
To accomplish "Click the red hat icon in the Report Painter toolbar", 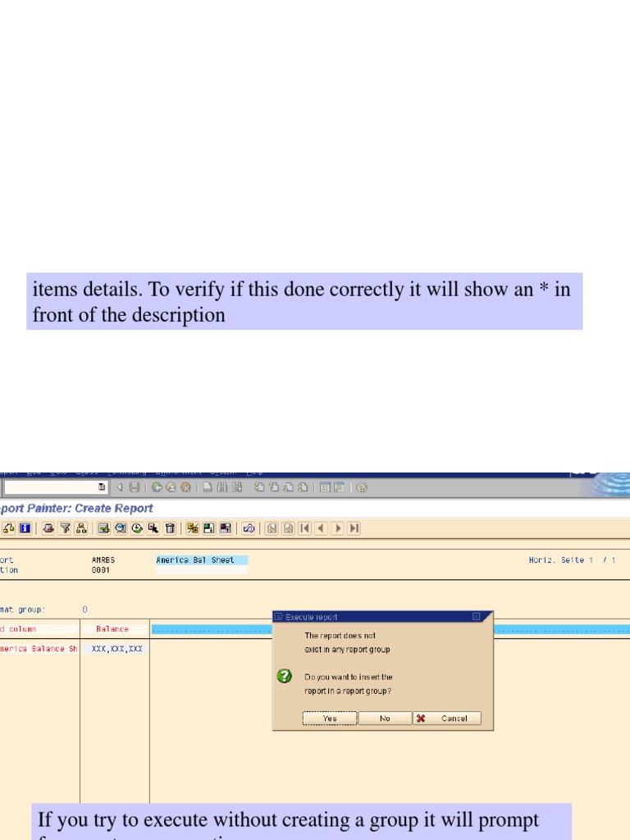I will [x=48, y=528].
